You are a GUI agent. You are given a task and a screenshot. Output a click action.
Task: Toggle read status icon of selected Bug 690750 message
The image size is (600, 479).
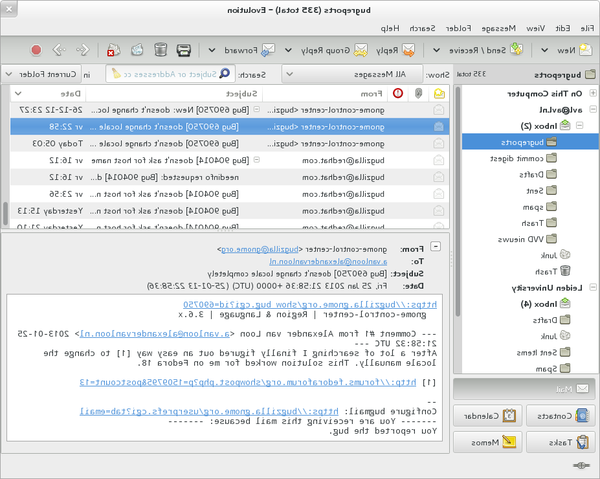point(439,126)
